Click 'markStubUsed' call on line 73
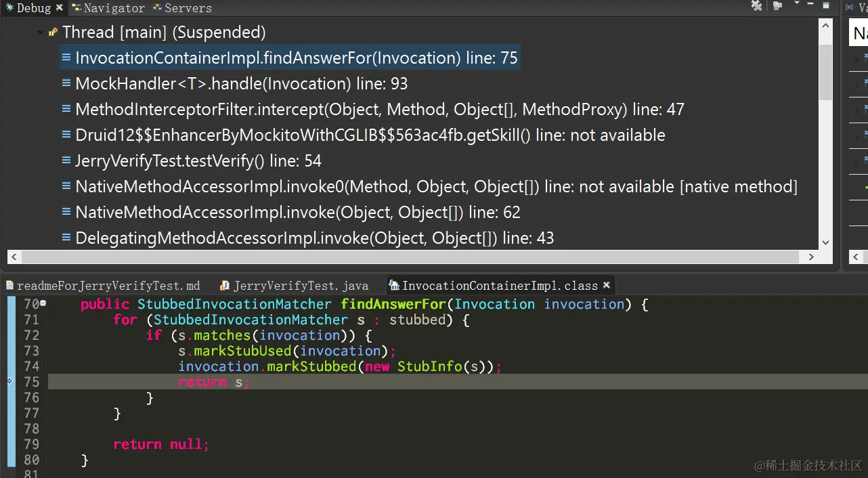 242,351
